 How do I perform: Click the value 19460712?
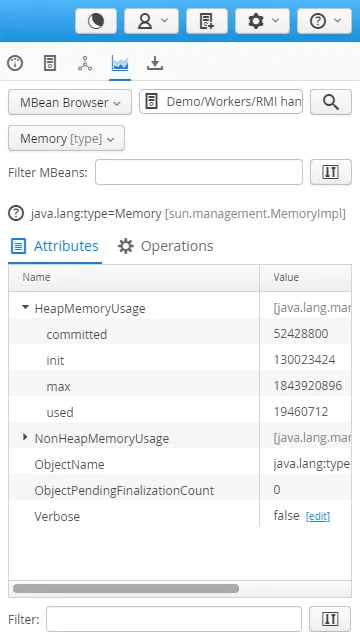pos(301,412)
